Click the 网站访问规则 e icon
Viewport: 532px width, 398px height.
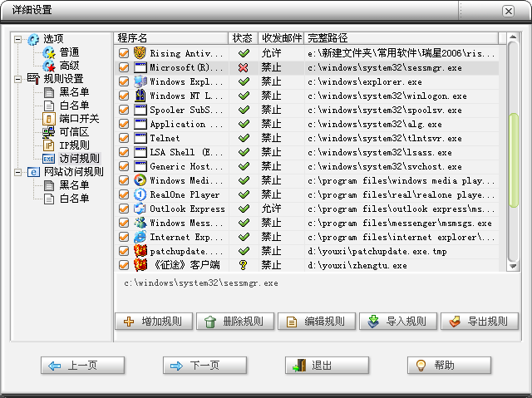(33, 172)
